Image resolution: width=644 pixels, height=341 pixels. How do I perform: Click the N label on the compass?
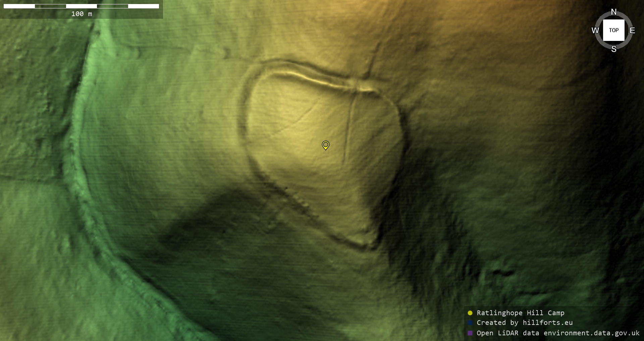[x=613, y=12]
